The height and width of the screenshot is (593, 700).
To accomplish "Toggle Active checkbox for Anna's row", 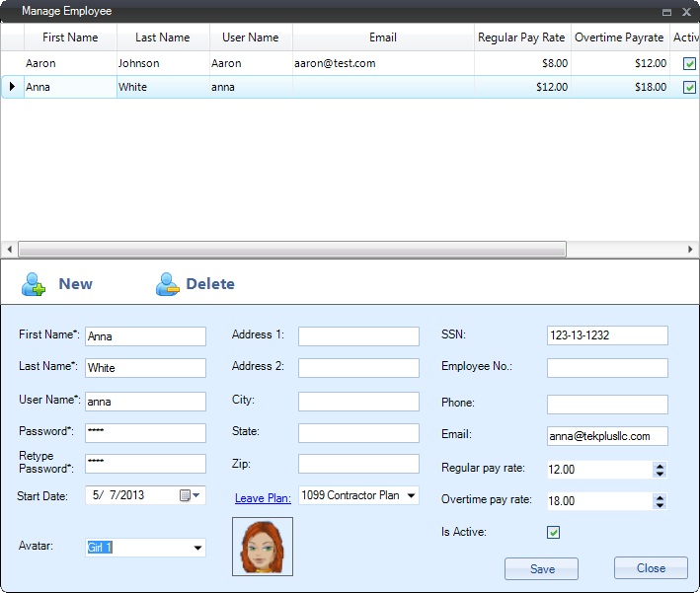I will pyautogui.click(x=689, y=87).
